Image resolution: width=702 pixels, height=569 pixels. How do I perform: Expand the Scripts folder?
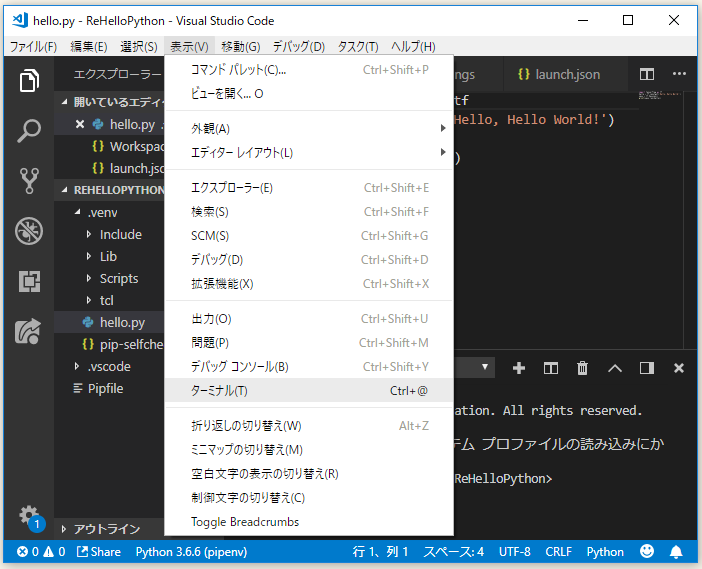[x=89, y=278]
